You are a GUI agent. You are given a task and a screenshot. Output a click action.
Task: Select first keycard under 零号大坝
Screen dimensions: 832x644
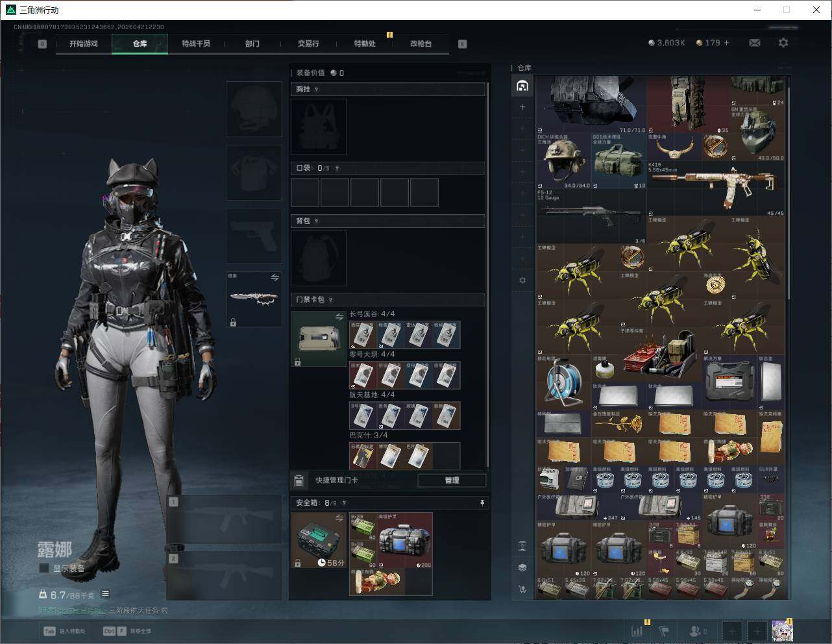coord(363,375)
